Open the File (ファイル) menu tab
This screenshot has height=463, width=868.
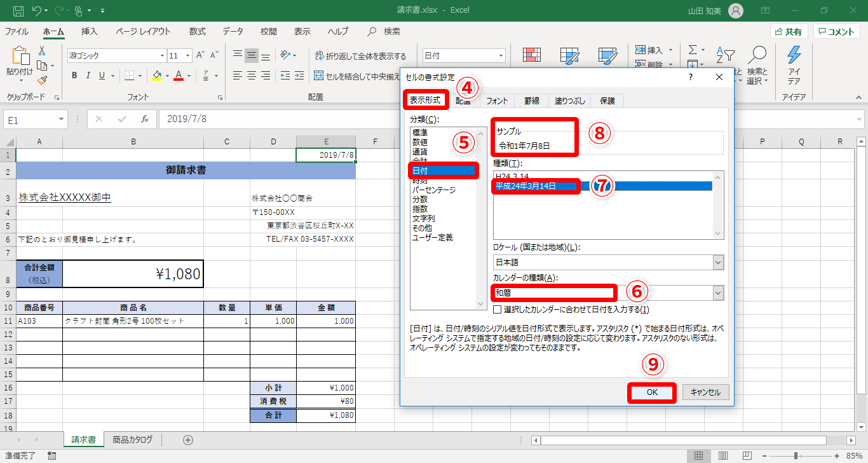(17, 31)
